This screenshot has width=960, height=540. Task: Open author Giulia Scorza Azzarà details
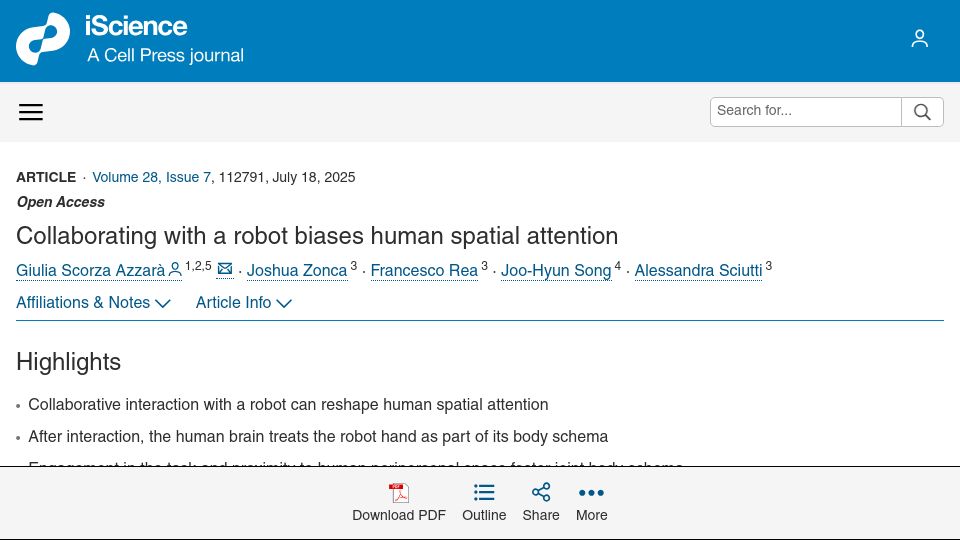tap(91, 271)
